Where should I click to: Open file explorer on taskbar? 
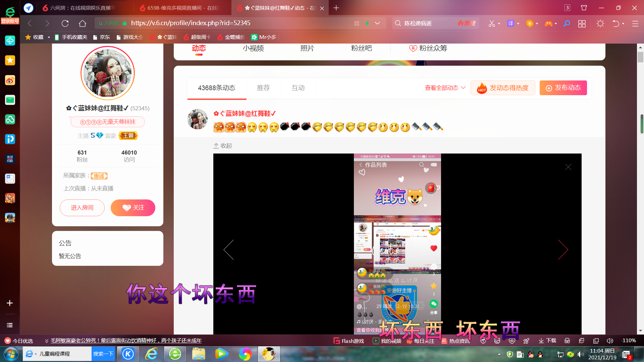(199, 354)
